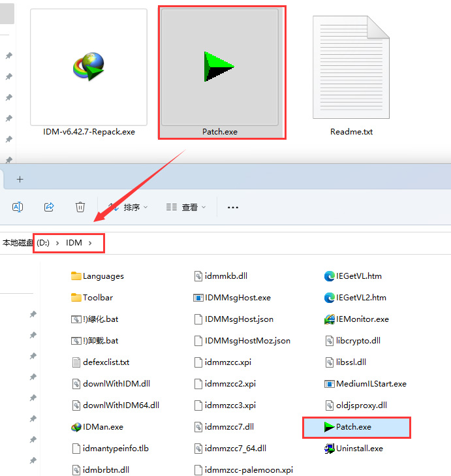This screenshot has height=476, width=451.
Task: Open the 排序 sort dropdown
Action: click(129, 208)
